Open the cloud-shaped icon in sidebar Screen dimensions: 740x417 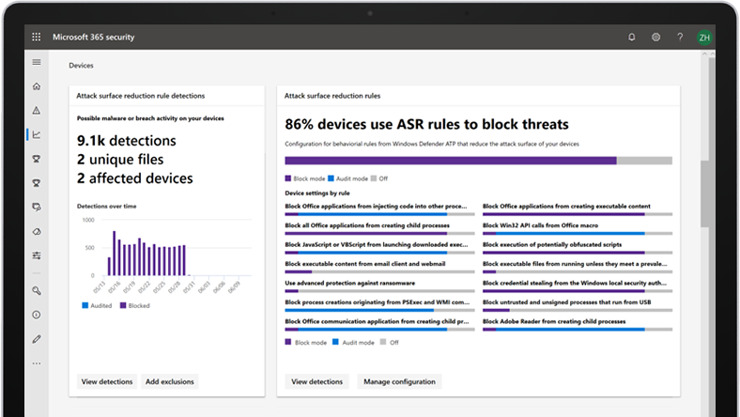pos(36,232)
